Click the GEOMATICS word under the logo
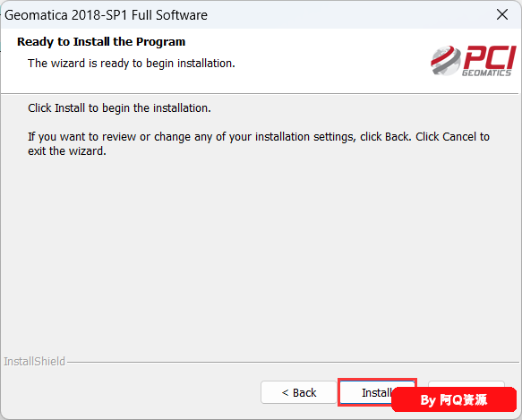 click(486, 73)
